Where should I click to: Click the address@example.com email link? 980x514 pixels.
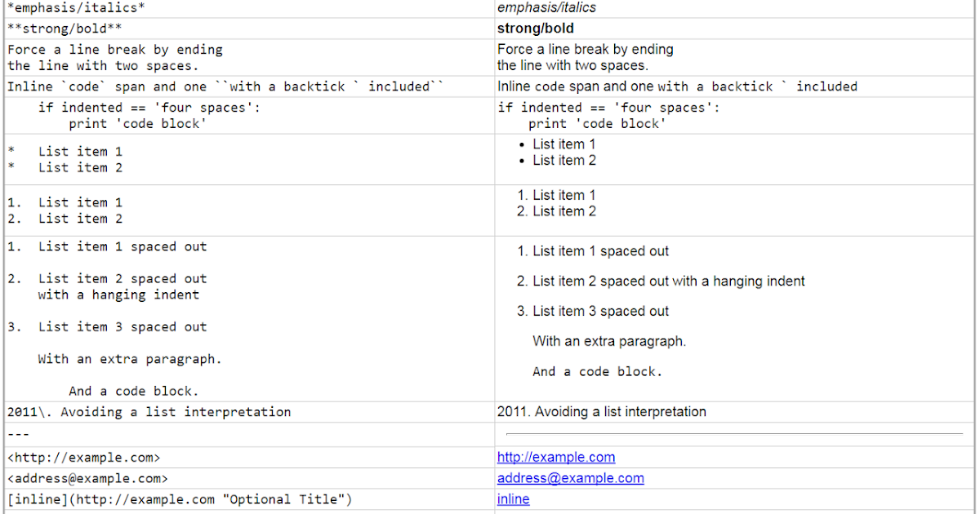click(570, 478)
